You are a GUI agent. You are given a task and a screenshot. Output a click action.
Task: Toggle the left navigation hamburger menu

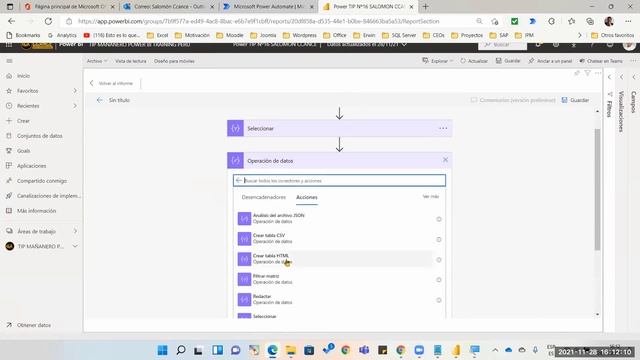[9, 61]
